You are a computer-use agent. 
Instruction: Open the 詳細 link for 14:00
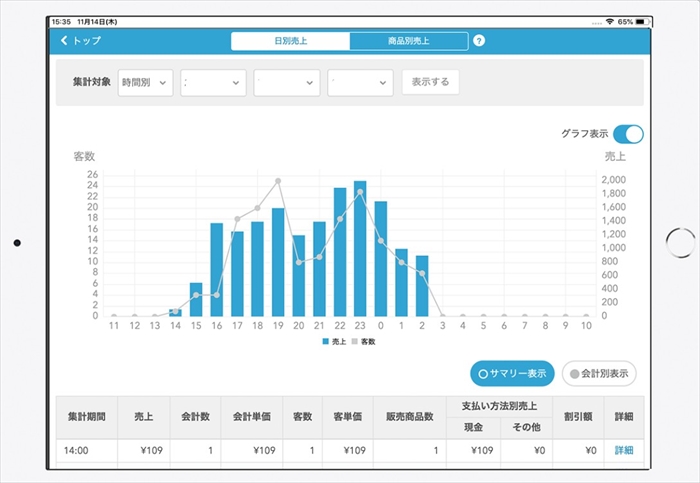tap(624, 451)
